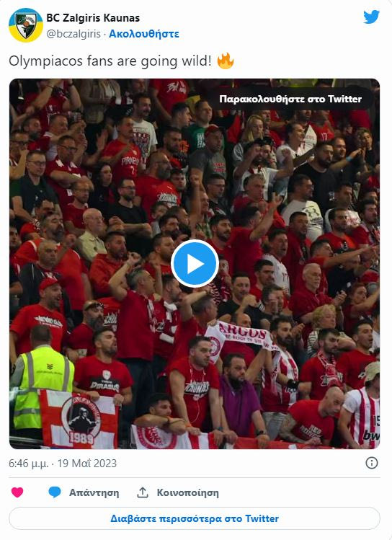The width and height of the screenshot is (392, 540).
Task: Like the tweet with the heart icon
Action: [17, 492]
